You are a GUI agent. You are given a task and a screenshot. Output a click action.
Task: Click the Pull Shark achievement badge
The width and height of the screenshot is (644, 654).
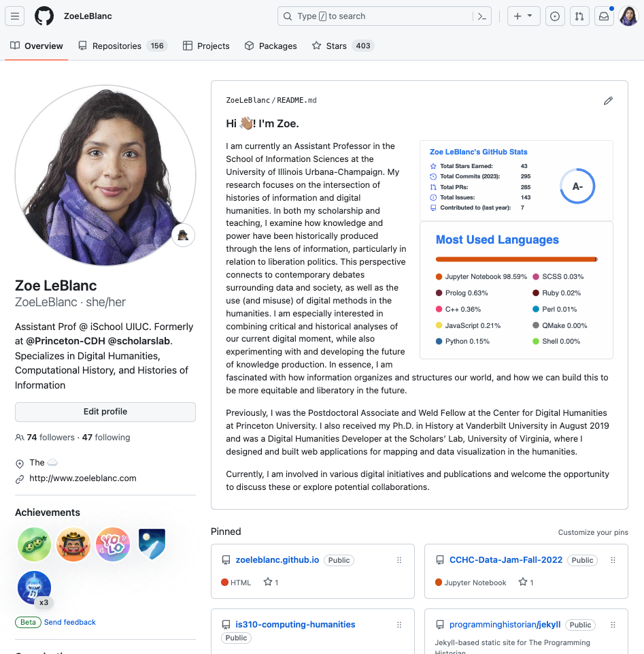click(34, 588)
